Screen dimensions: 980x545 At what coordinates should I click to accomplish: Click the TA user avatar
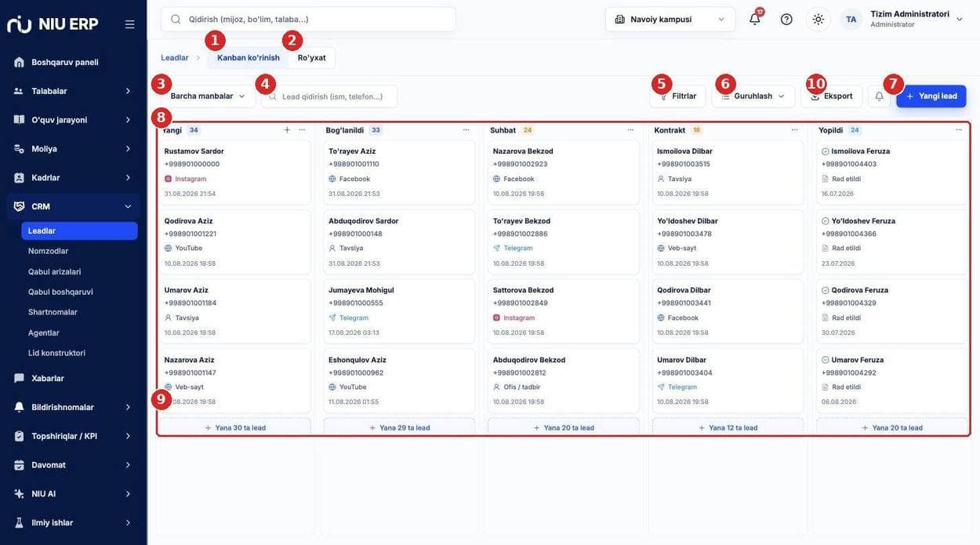click(851, 19)
